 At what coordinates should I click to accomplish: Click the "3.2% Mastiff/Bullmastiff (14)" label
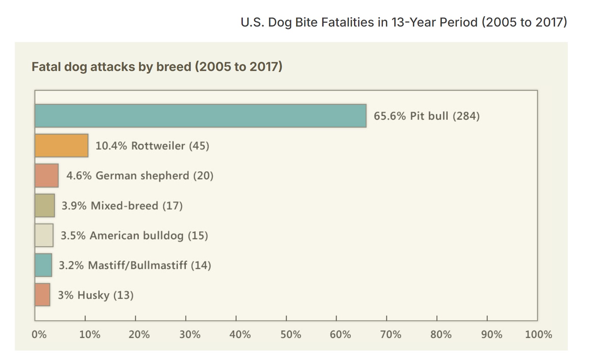135,265
